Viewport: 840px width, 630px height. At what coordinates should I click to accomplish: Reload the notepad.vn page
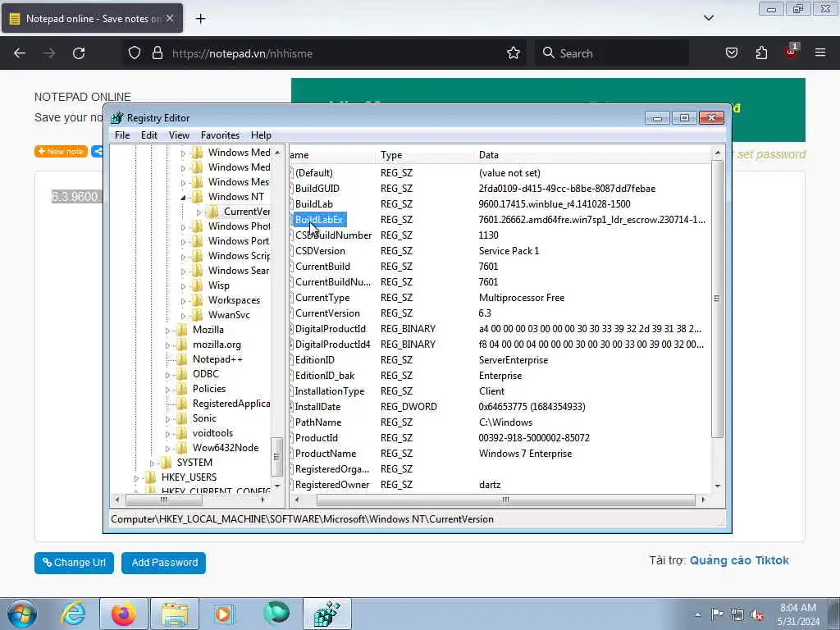click(x=79, y=53)
